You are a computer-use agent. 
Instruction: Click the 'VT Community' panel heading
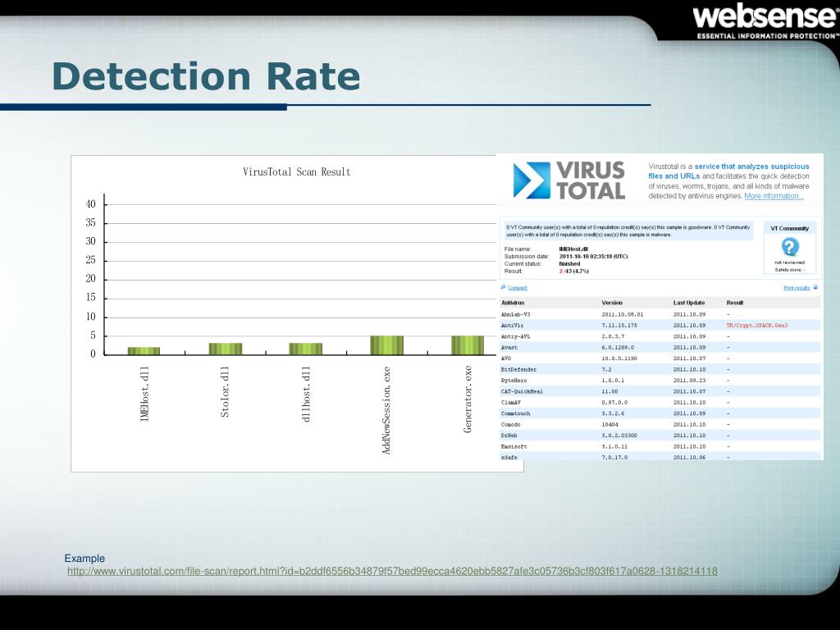[x=790, y=228]
